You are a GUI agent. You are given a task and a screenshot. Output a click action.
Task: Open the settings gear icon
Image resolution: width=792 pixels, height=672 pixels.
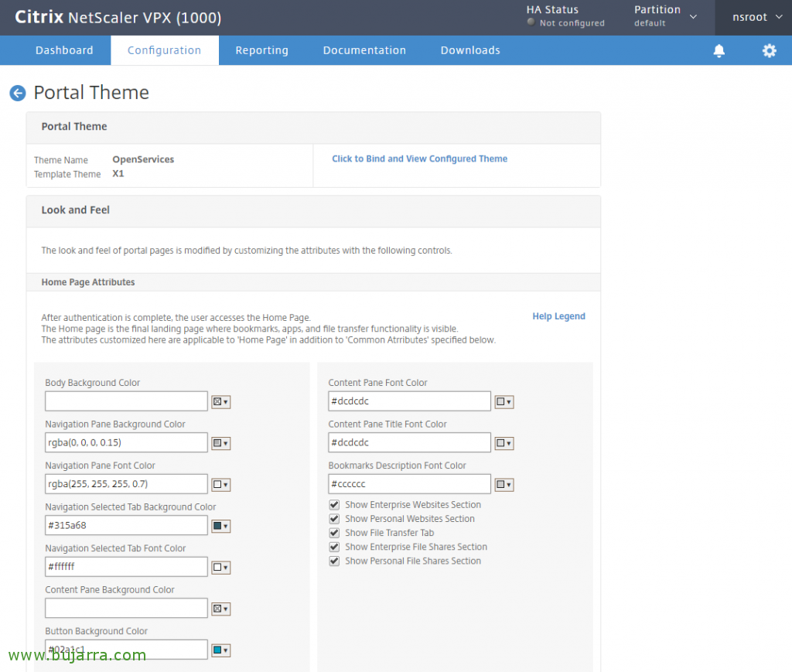coord(769,50)
